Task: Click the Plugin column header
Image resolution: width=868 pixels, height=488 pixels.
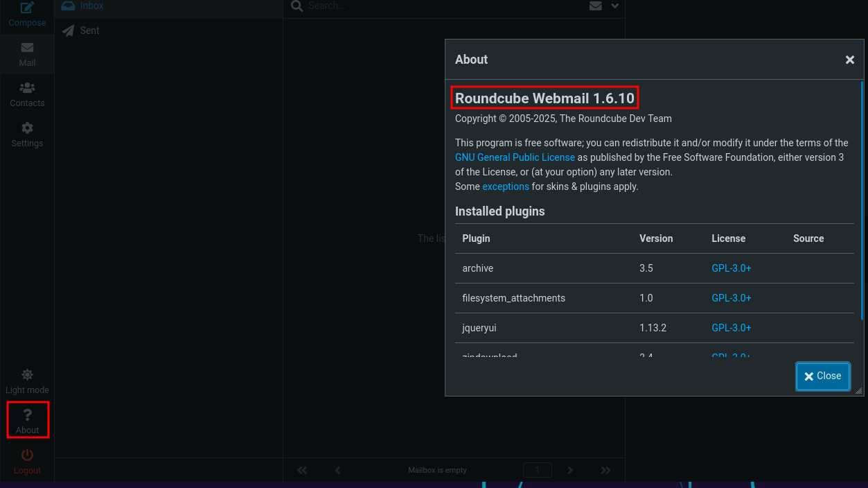Action: point(477,238)
